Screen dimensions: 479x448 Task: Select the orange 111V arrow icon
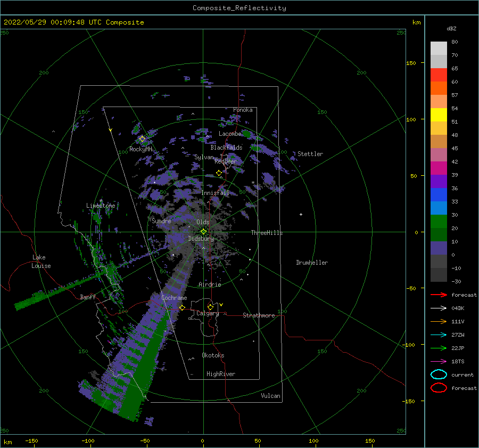[439, 321]
